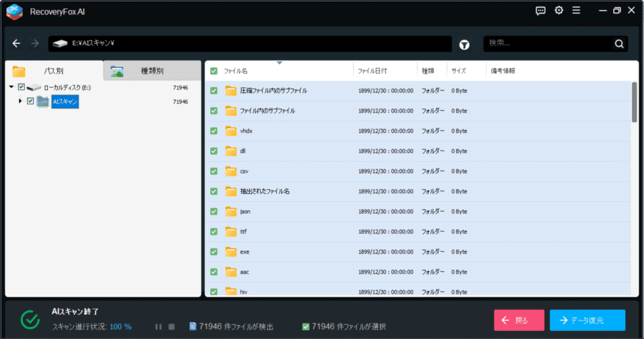
Task: Uncheck the dll folder checkbox
Action: pos(214,151)
